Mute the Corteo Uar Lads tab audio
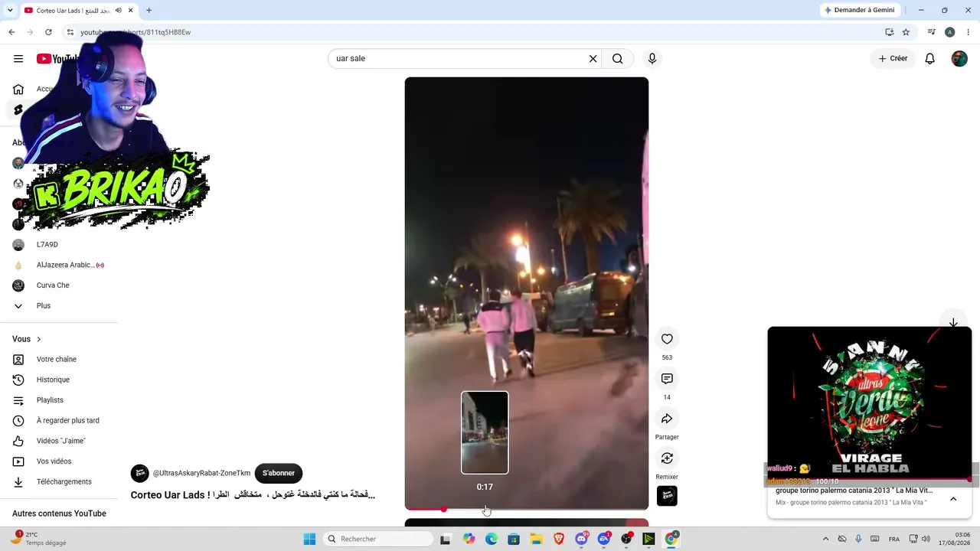This screenshot has height=551, width=980. tap(118, 10)
